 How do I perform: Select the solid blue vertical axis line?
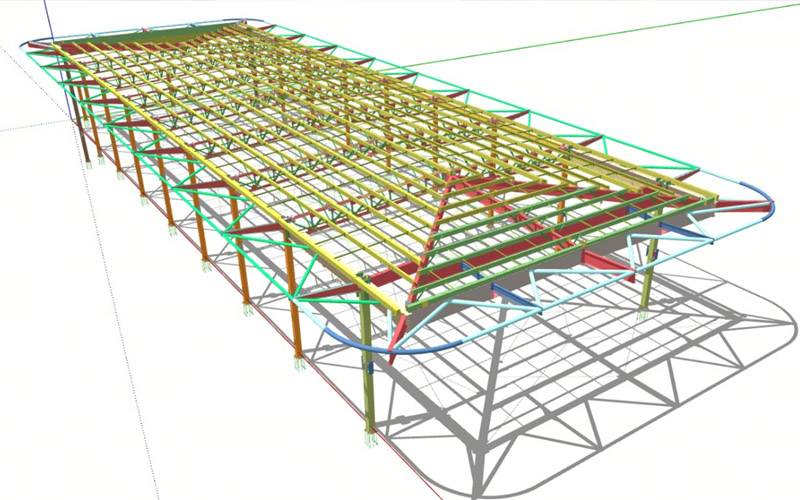pos(58,59)
